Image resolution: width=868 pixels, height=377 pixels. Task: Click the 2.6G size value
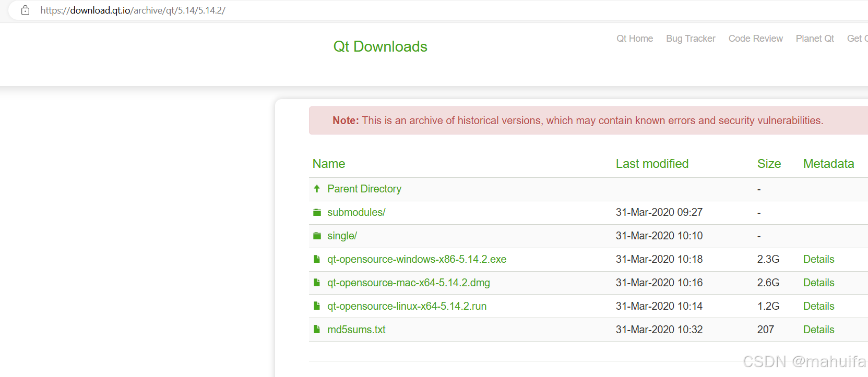(x=768, y=283)
